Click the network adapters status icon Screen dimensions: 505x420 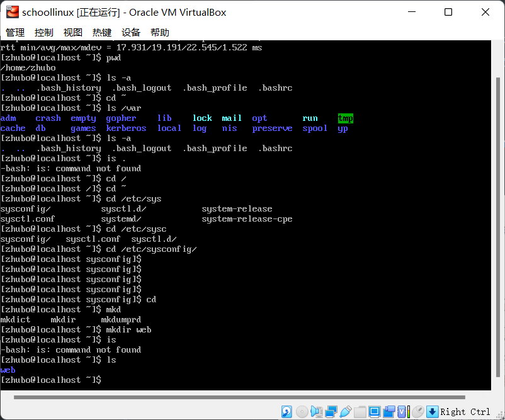331,411
